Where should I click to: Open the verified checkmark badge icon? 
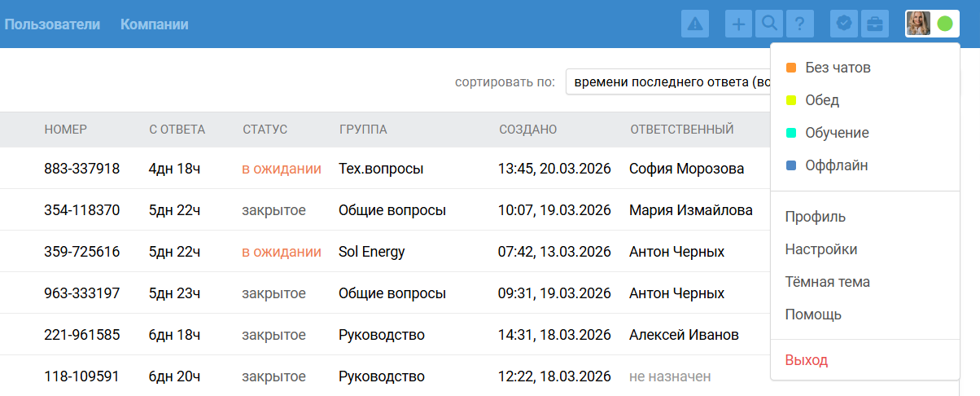[x=844, y=24]
